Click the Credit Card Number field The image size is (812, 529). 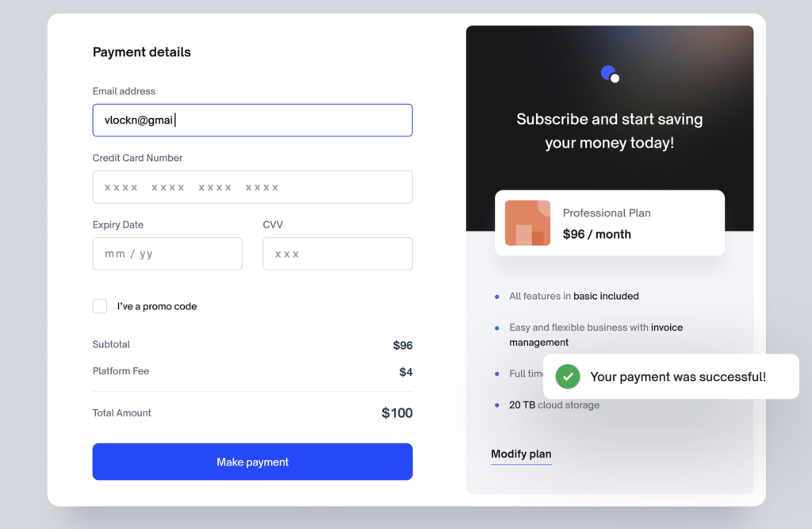(x=252, y=187)
